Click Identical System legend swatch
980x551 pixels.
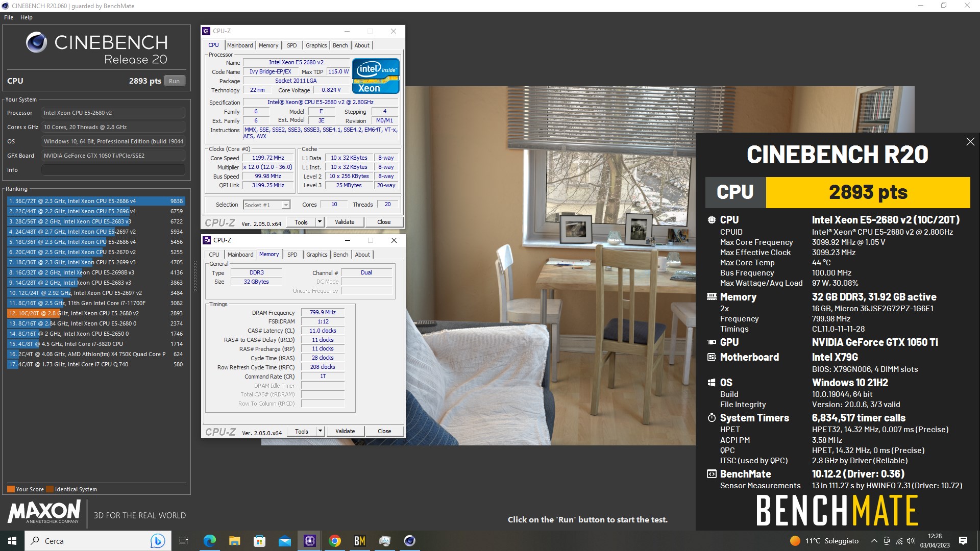click(50, 489)
